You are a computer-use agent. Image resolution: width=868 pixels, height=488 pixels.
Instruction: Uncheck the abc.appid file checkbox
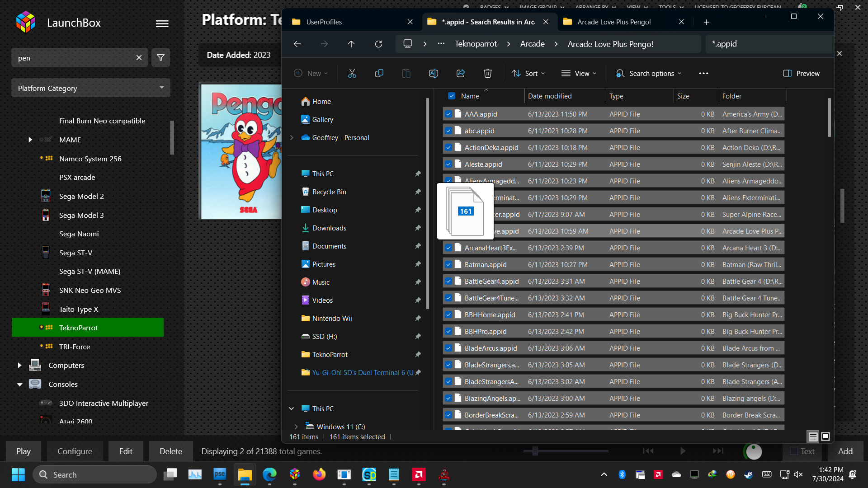tap(448, 131)
